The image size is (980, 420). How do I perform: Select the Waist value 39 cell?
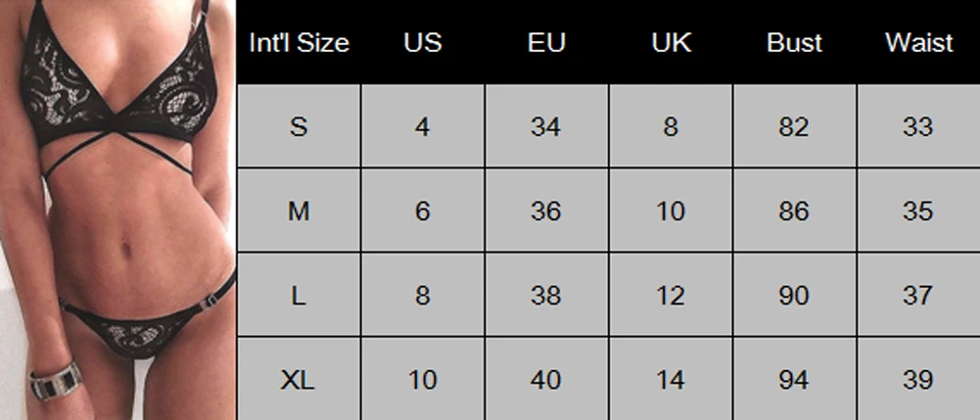point(918,380)
